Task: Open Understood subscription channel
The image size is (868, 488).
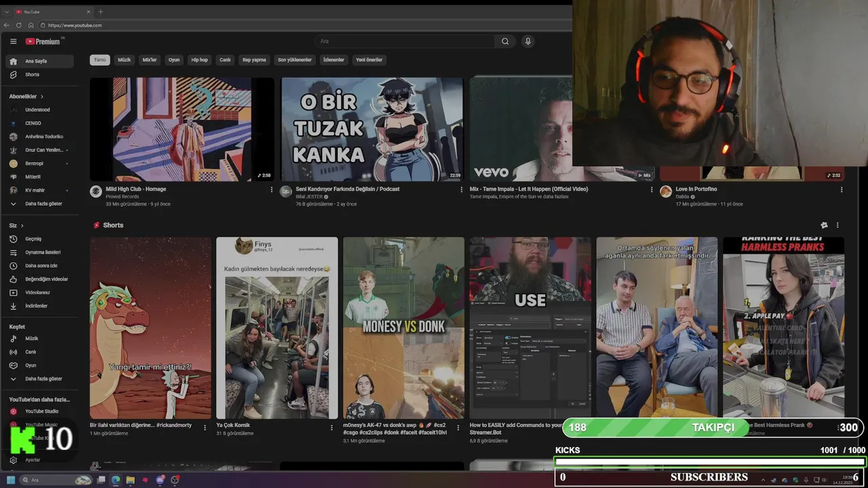Action: 39,110
